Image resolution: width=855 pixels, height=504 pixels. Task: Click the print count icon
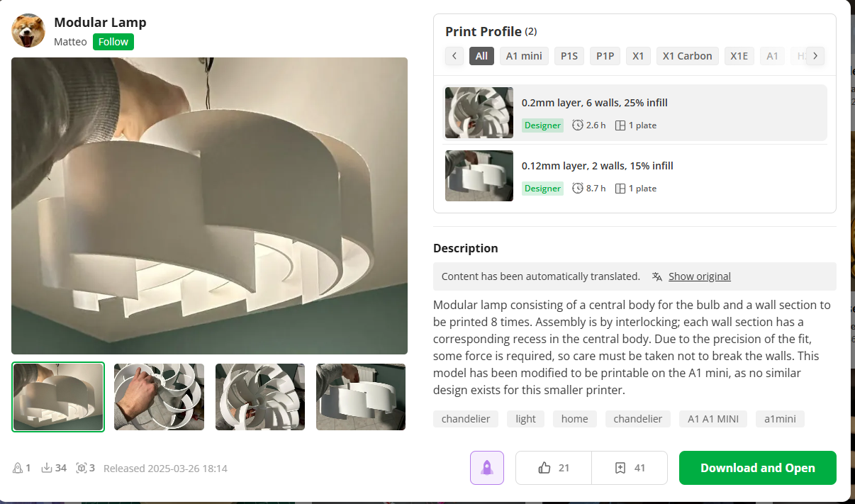pos(82,468)
